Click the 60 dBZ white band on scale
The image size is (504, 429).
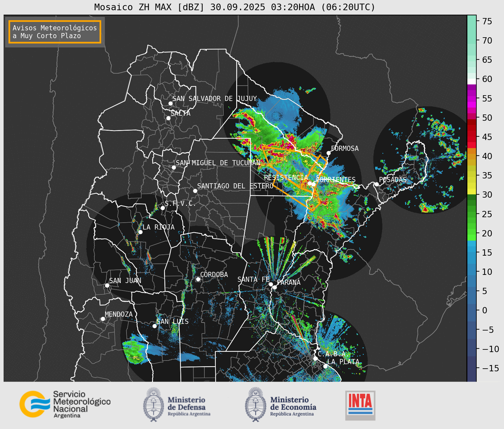[x=472, y=81]
